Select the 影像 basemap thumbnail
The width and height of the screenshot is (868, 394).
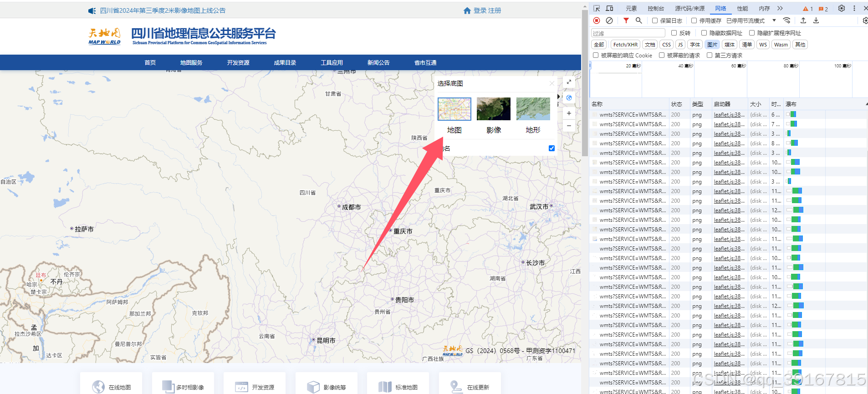pyautogui.click(x=494, y=109)
